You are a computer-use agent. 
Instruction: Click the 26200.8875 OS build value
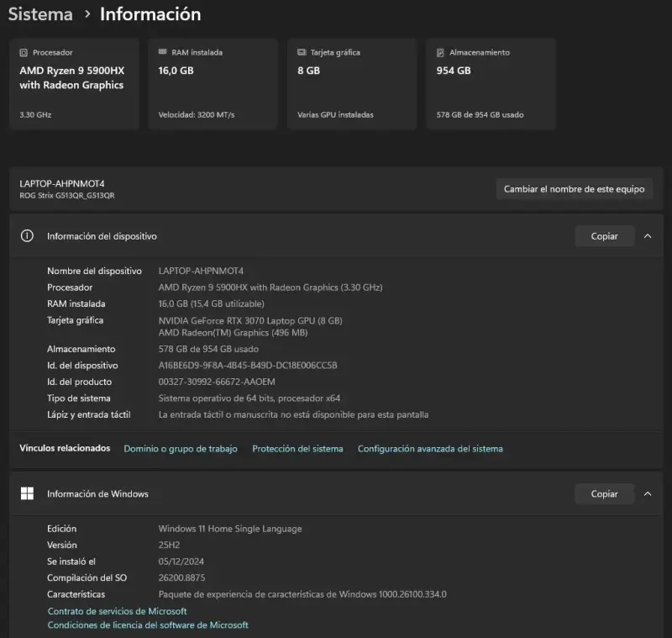[181, 577]
